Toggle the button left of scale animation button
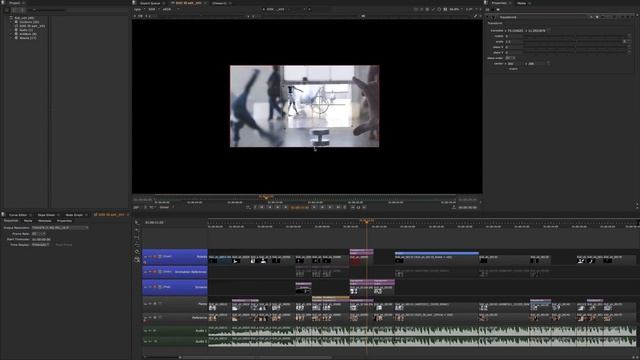Screen dimensions: 640x360 [624, 42]
